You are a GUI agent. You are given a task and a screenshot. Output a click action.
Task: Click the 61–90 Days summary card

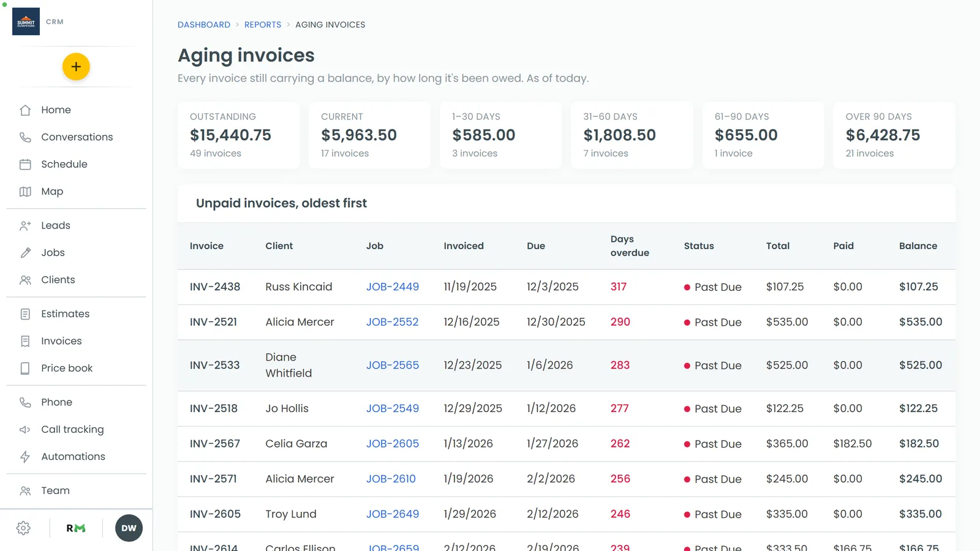point(763,135)
